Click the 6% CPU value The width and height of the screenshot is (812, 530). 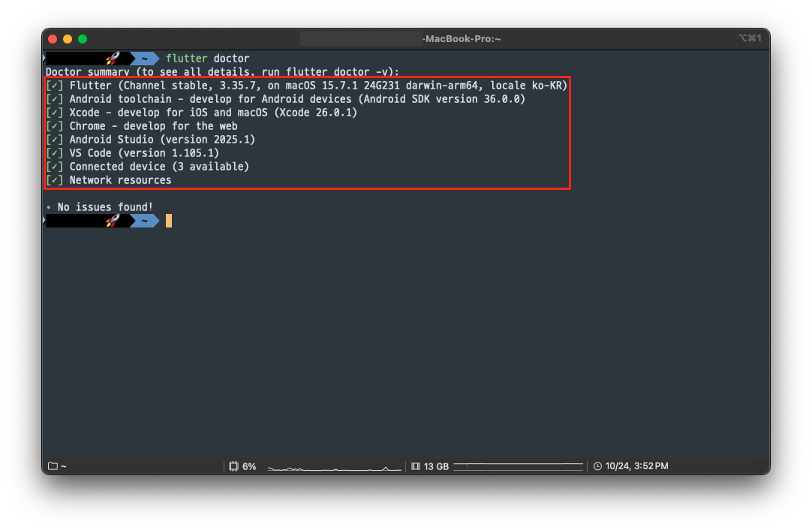coord(249,466)
